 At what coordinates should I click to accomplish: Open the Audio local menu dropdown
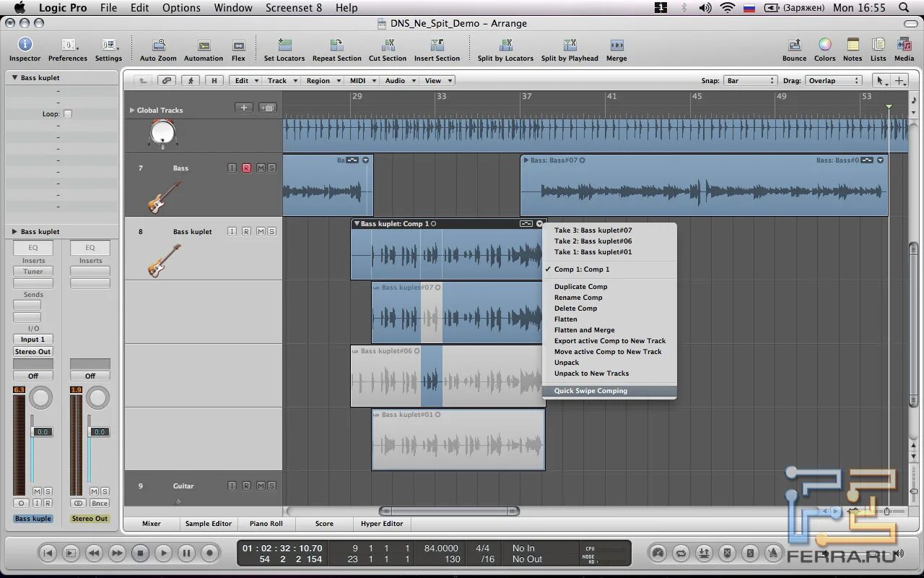click(x=399, y=81)
